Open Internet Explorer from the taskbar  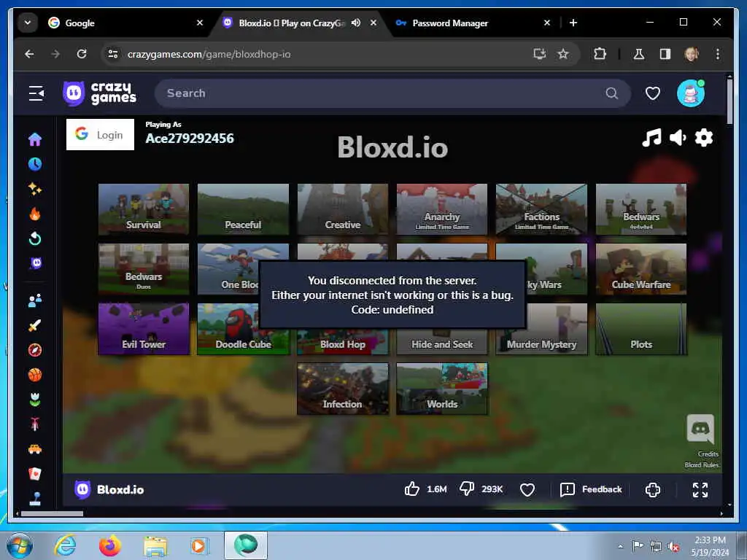[65, 545]
